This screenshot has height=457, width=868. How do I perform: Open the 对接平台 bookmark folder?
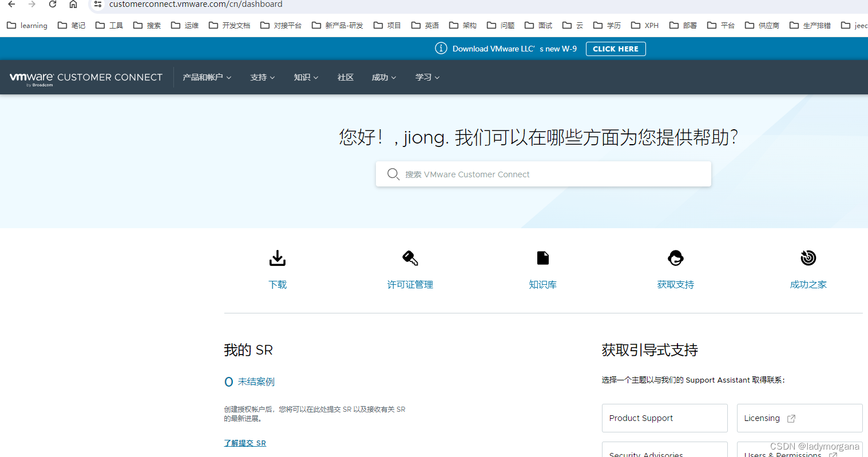pos(281,25)
